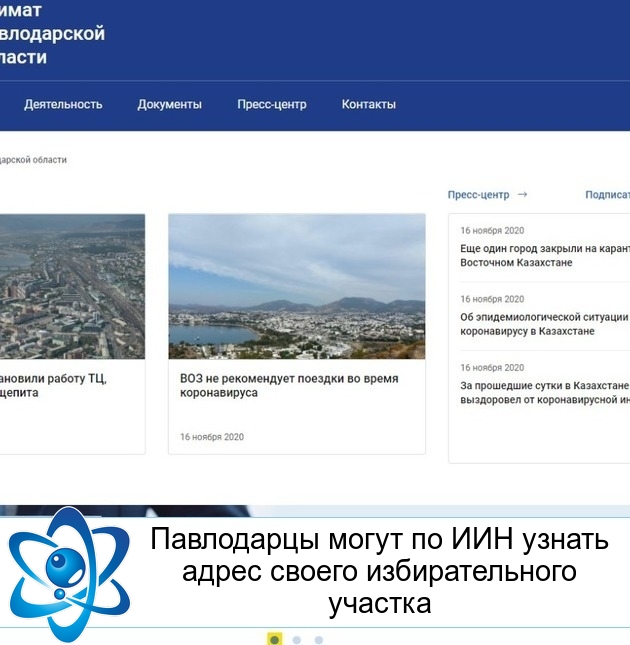This screenshot has height=645, width=630.
Task: Switch to the second carousel slide dot
Action: coord(297,639)
